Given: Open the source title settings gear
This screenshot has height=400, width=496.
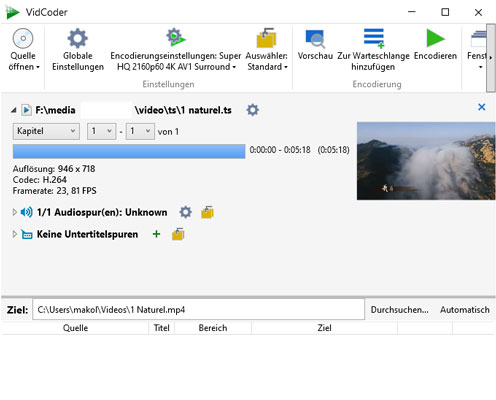Looking at the screenshot, I should 252,110.
